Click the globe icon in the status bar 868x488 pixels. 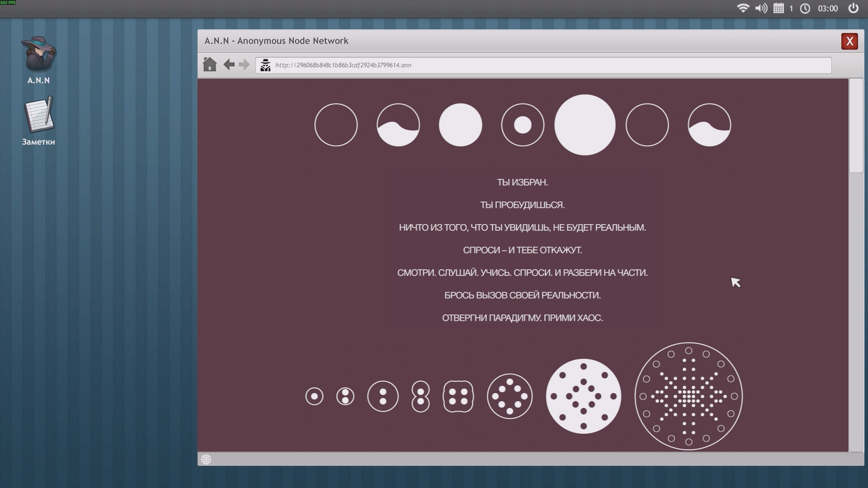pos(206,460)
